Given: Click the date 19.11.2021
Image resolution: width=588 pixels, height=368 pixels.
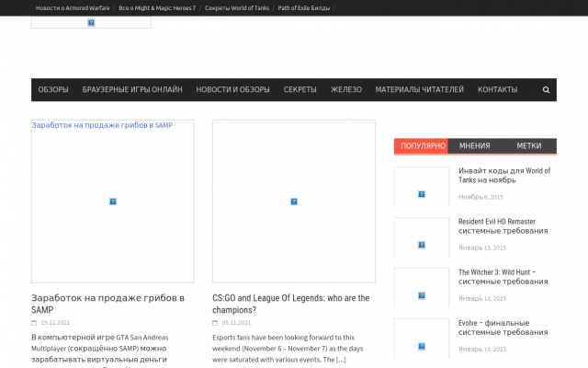Looking at the screenshot, I should 55,323.
